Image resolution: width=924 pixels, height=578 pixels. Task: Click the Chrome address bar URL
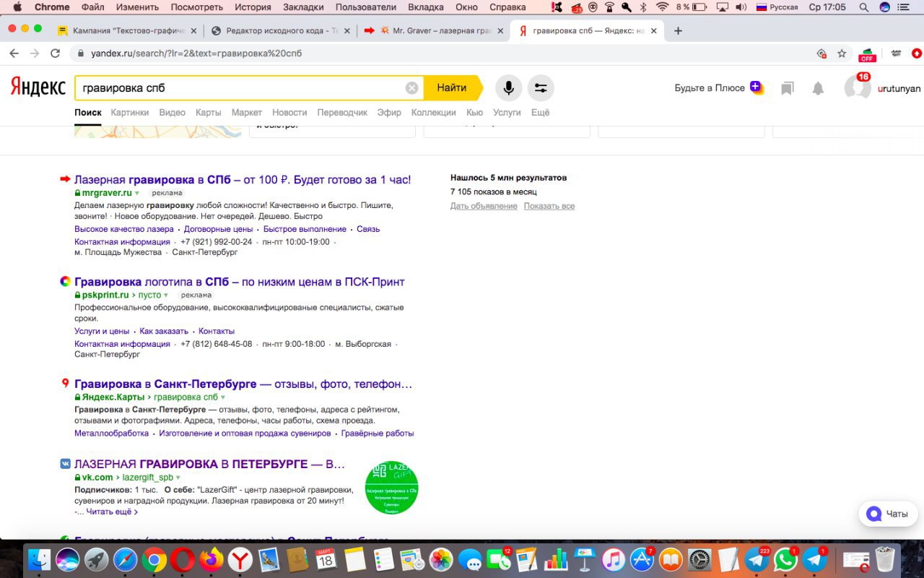coord(196,53)
